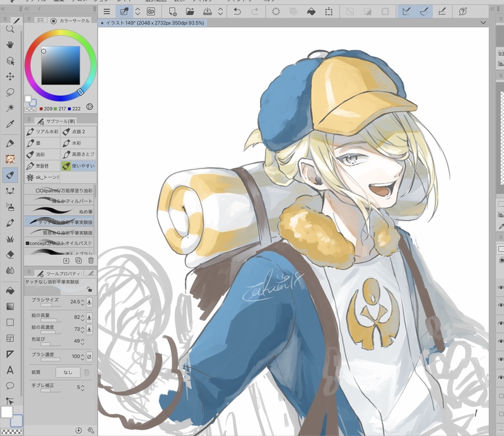
Task: Expand arrows beside the touch-gesture button
Action: tap(138, 12)
